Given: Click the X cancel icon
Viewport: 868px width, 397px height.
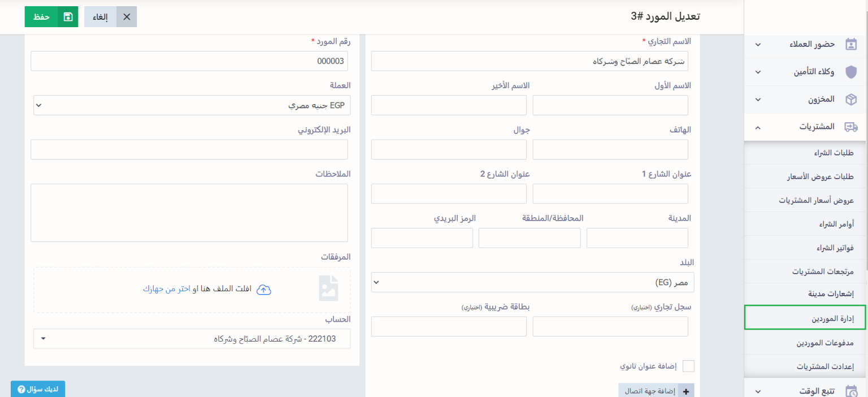Looking at the screenshot, I should pyautogui.click(x=127, y=17).
